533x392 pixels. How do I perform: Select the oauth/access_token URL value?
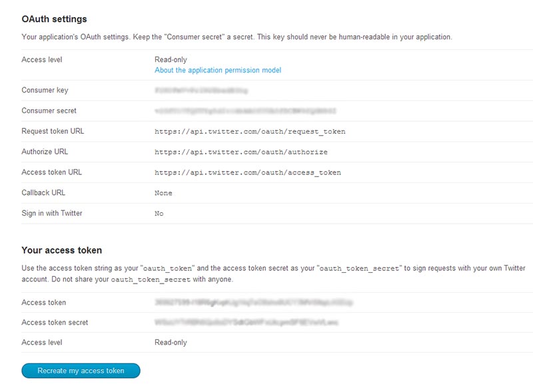click(x=247, y=172)
